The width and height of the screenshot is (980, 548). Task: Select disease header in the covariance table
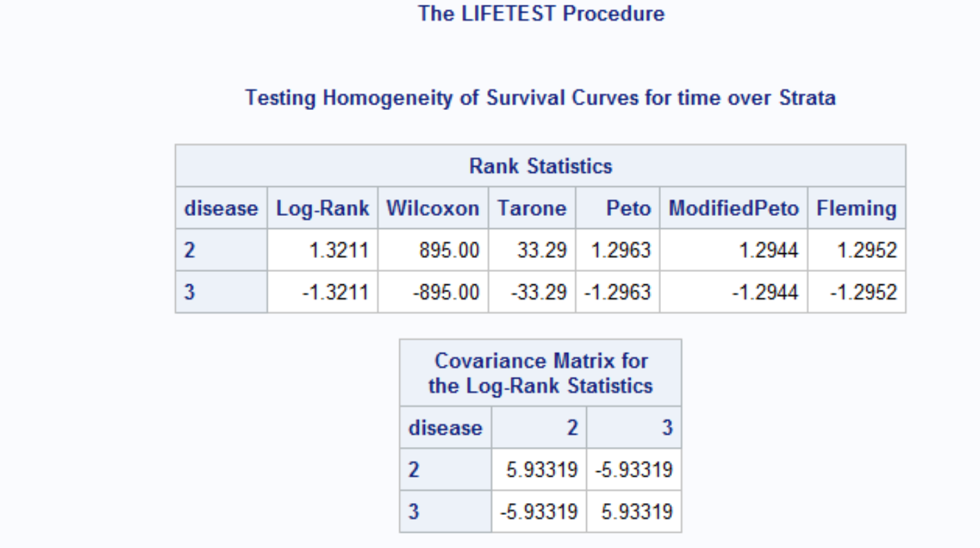click(445, 428)
